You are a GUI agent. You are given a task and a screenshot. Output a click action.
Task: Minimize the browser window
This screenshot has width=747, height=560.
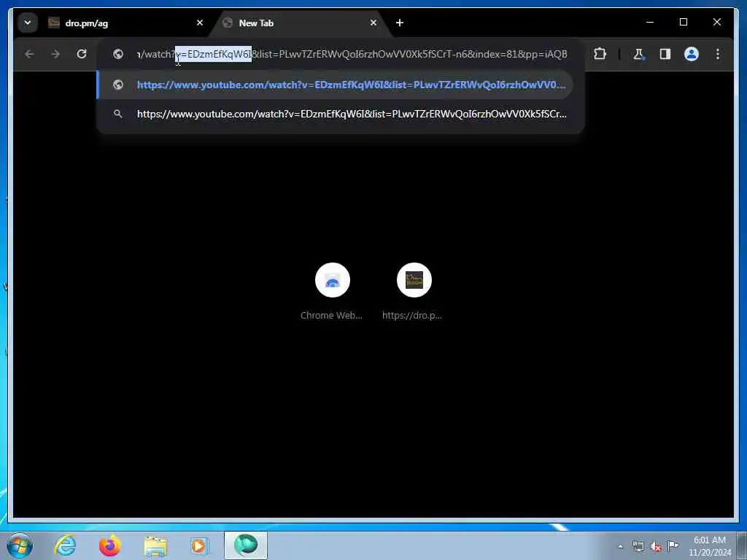click(650, 22)
